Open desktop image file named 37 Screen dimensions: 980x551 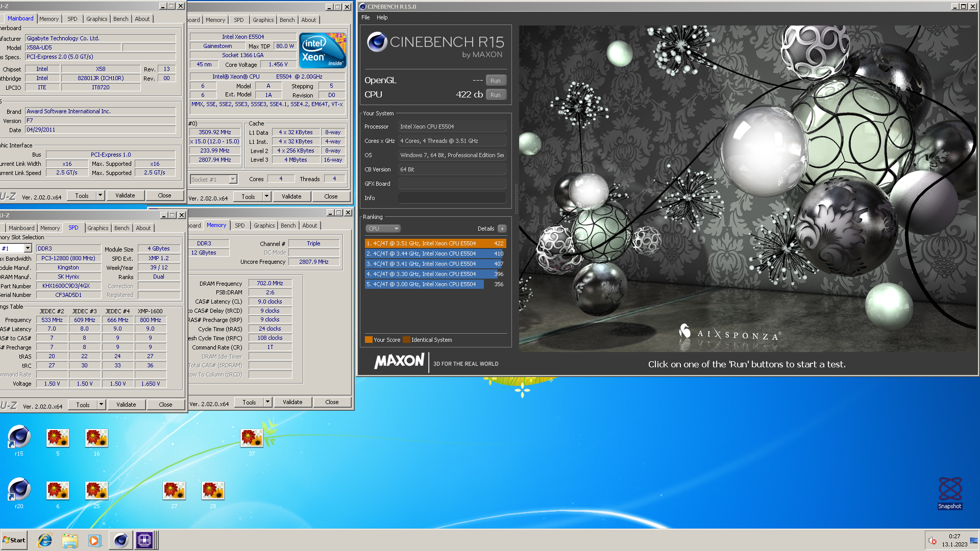(x=252, y=441)
